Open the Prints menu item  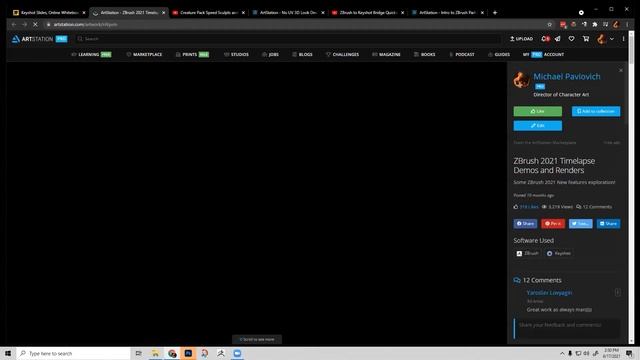coord(192,54)
